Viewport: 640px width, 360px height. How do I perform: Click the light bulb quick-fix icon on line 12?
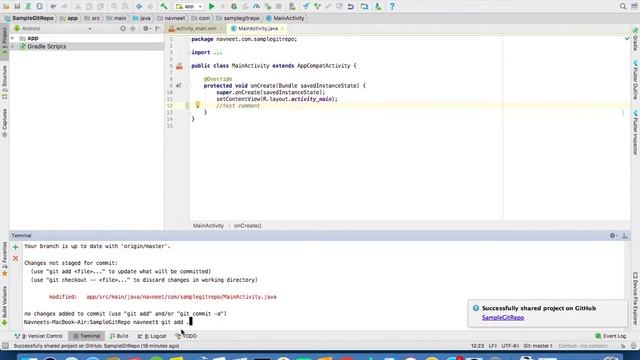click(x=198, y=105)
